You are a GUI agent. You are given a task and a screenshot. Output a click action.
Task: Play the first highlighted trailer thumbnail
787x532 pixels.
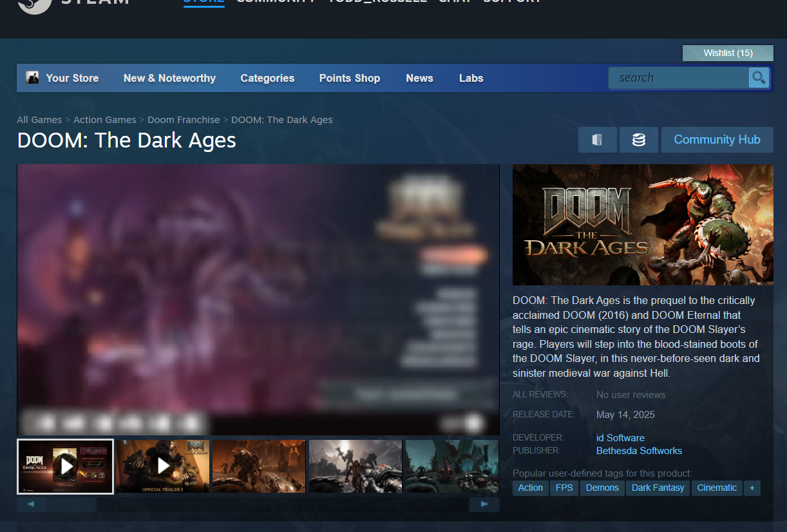tap(66, 466)
